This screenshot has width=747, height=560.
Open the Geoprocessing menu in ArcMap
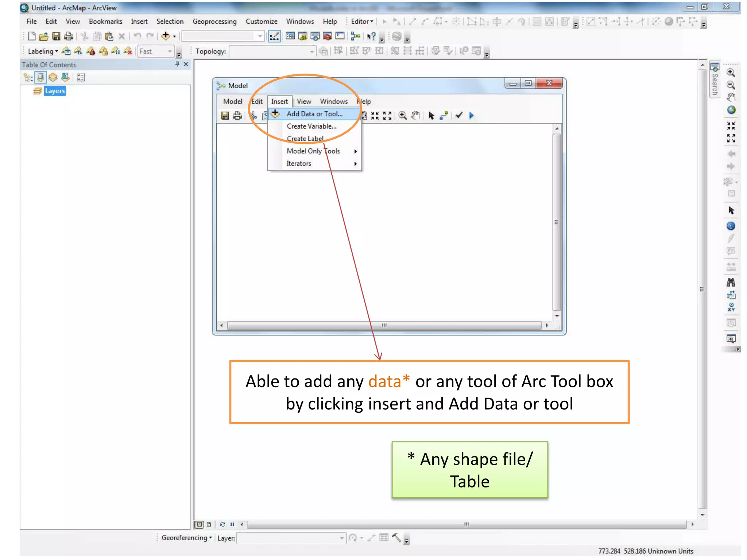pos(214,22)
